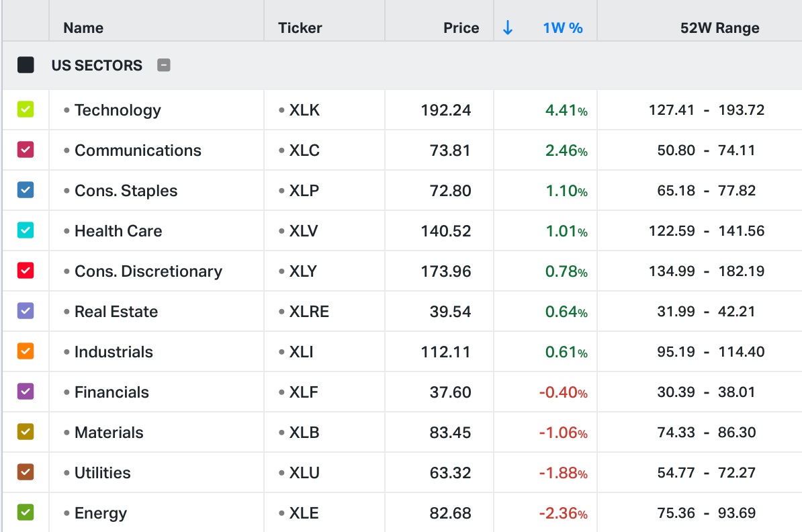
Task: Sort by the Name column header
Action: coord(83,28)
